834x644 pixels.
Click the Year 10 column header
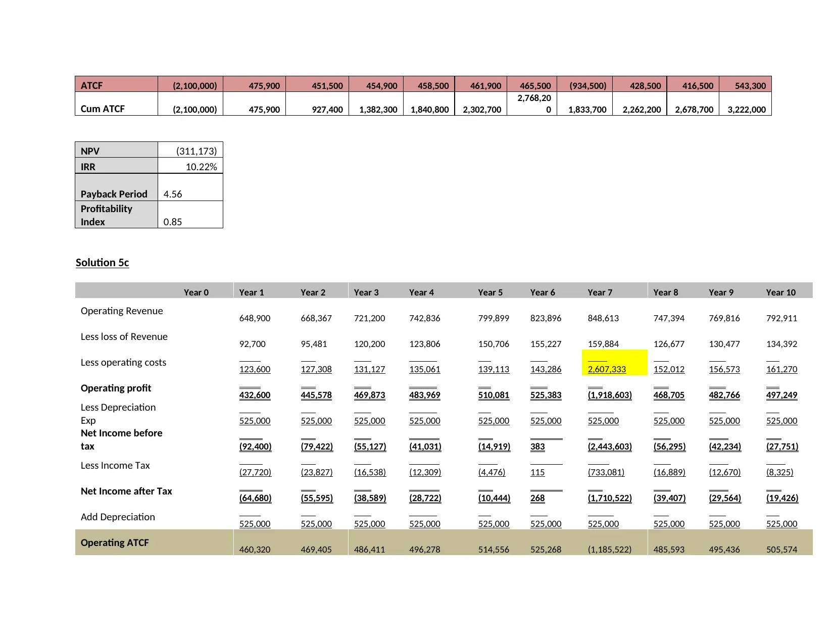(x=780, y=292)
